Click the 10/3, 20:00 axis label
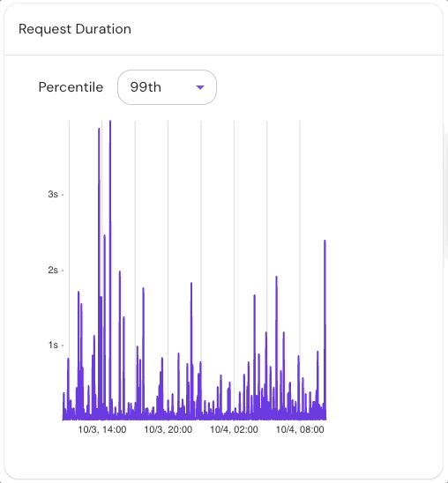This screenshot has width=448, height=483. click(168, 429)
